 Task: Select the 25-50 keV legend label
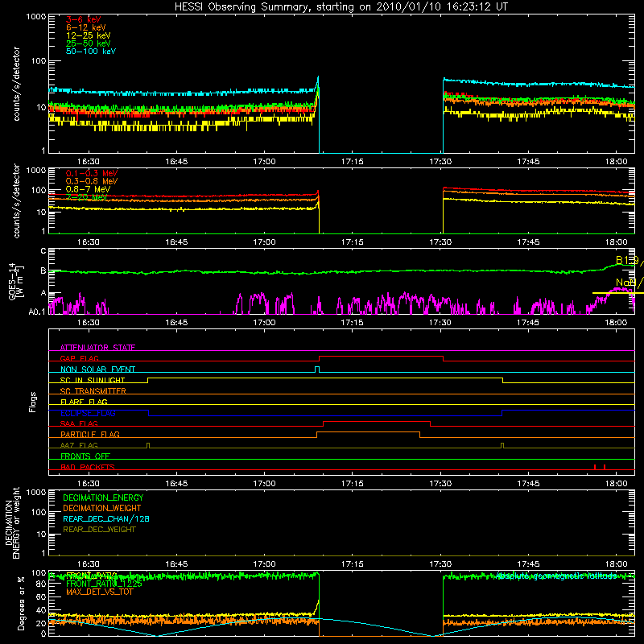point(88,43)
